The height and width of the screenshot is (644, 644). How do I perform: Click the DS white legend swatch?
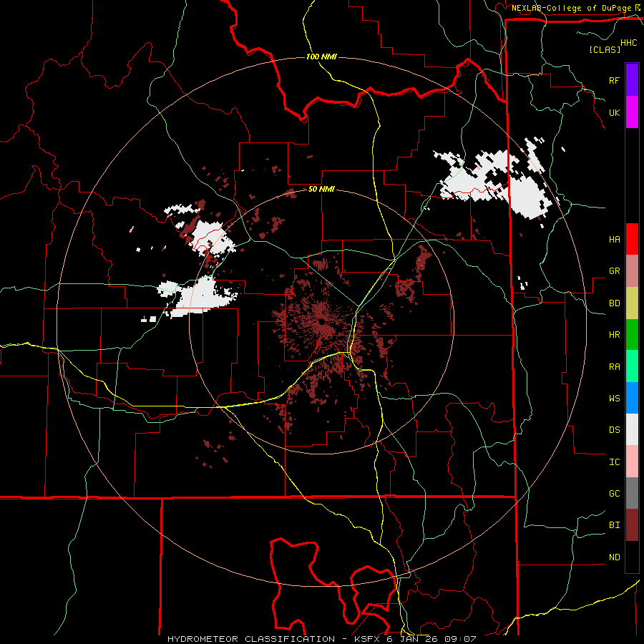pyautogui.click(x=632, y=429)
